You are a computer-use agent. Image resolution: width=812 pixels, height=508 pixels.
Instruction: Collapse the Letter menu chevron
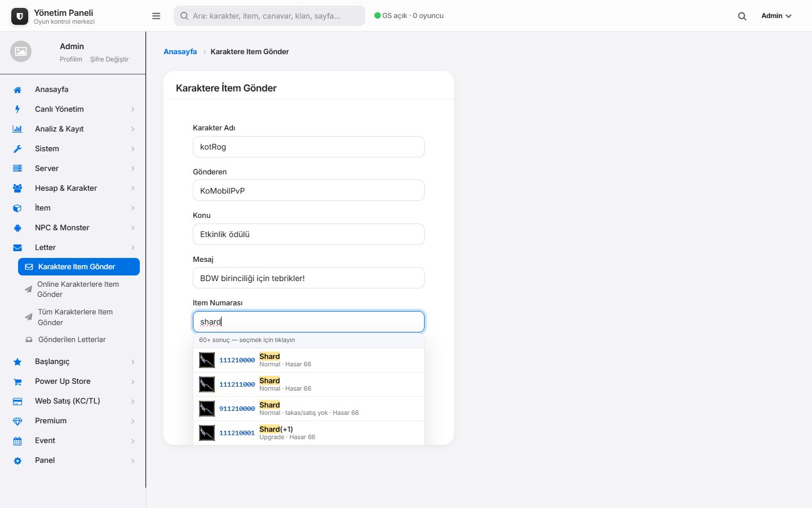pyautogui.click(x=133, y=248)
